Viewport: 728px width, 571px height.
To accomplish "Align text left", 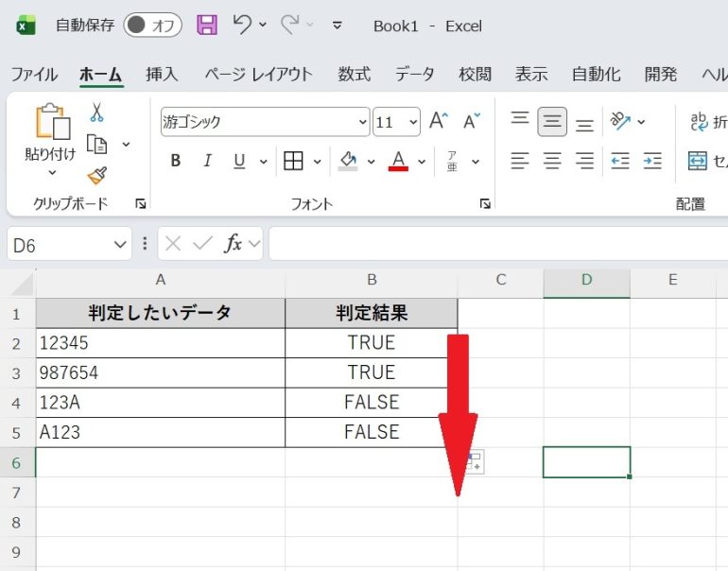I will (520, 161).
